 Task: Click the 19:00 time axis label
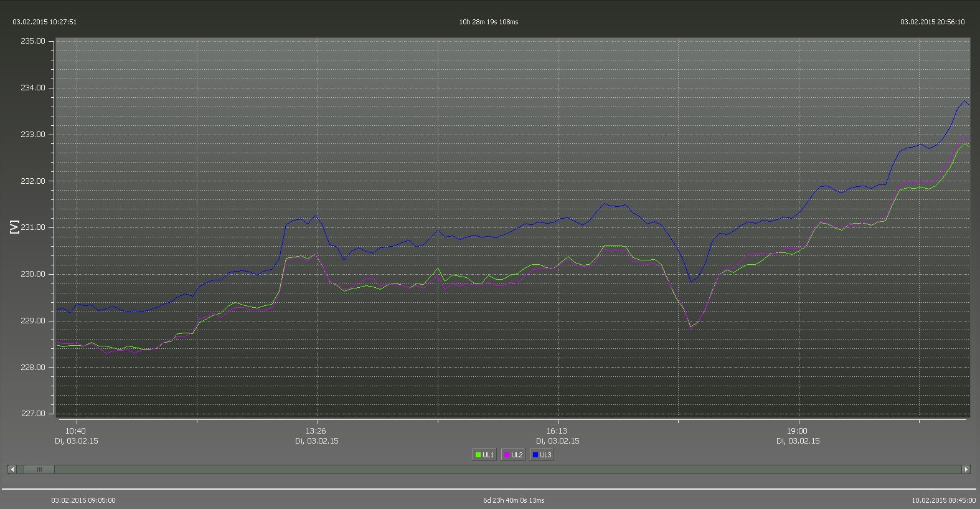[x=798, y=431]
